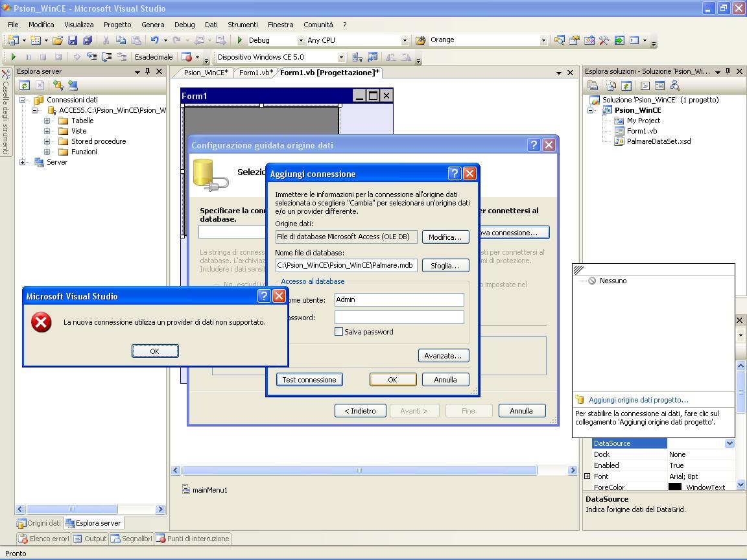This screenshot has width=747, height=560.
Task: Start debugging with green play icon beside Debug
Action: pyautogui.click(x=240, y=40)
